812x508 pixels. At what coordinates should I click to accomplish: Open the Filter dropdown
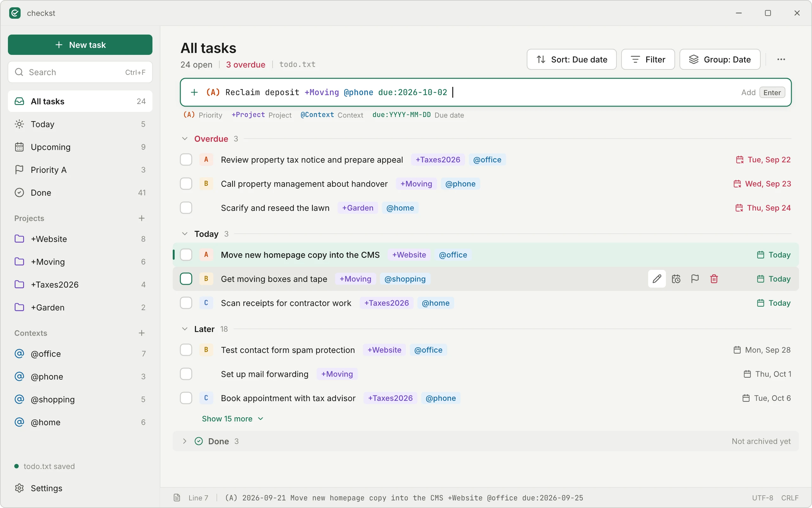(x=648, y=60)
